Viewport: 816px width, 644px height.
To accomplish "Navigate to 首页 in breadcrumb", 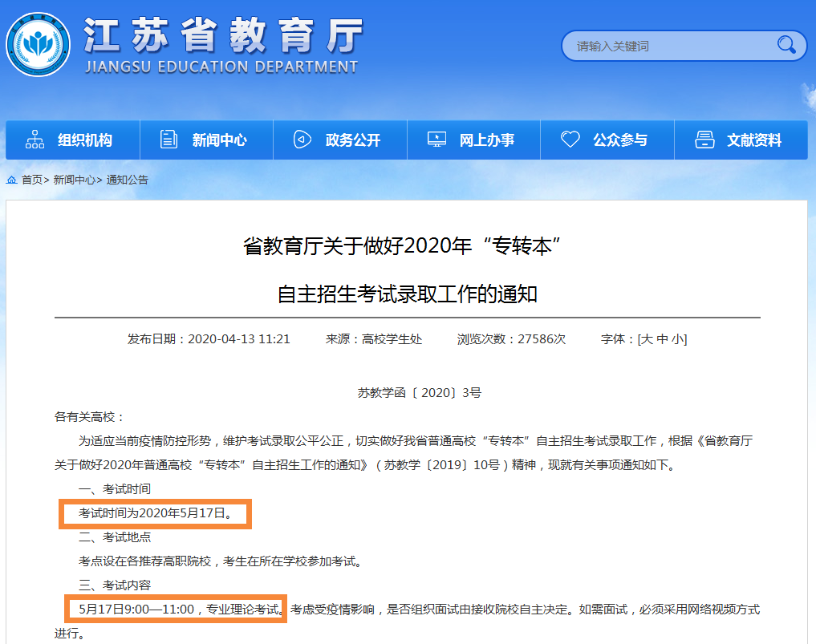I will tap(32, 180).
